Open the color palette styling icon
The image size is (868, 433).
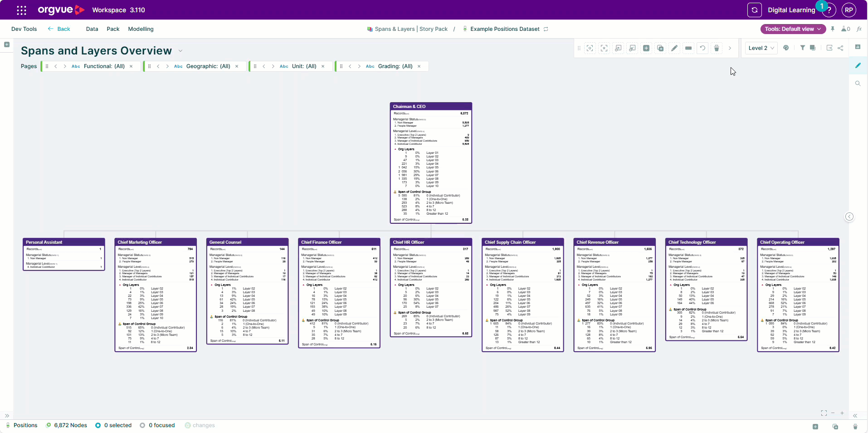tap(786, 48)
